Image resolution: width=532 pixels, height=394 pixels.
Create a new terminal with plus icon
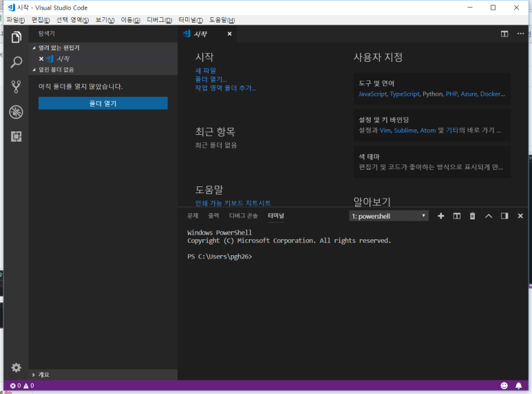[x=440, y=216]
